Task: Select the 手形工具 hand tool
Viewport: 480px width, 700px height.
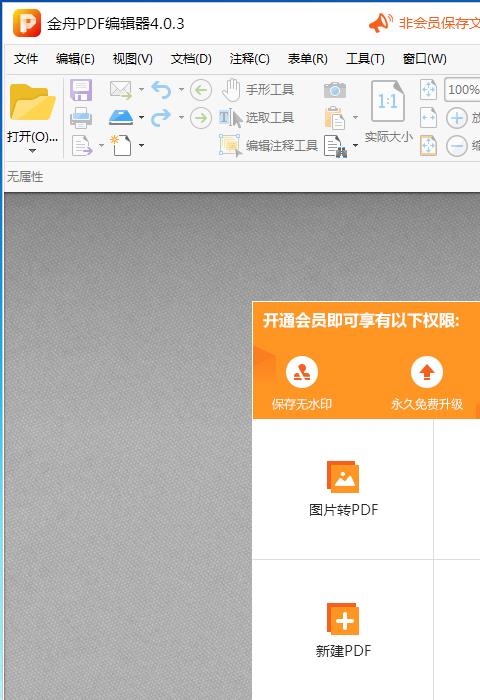Action: tap(258, 90)
